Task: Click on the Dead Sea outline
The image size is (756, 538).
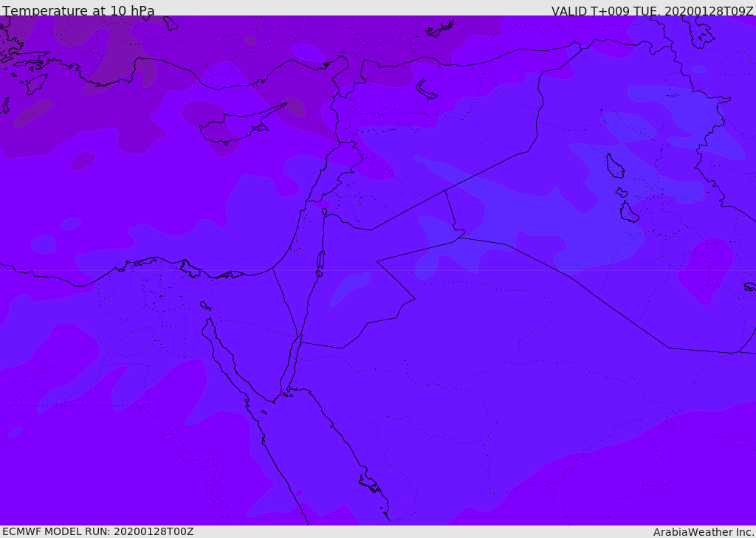Action: [x=320, y=261]
